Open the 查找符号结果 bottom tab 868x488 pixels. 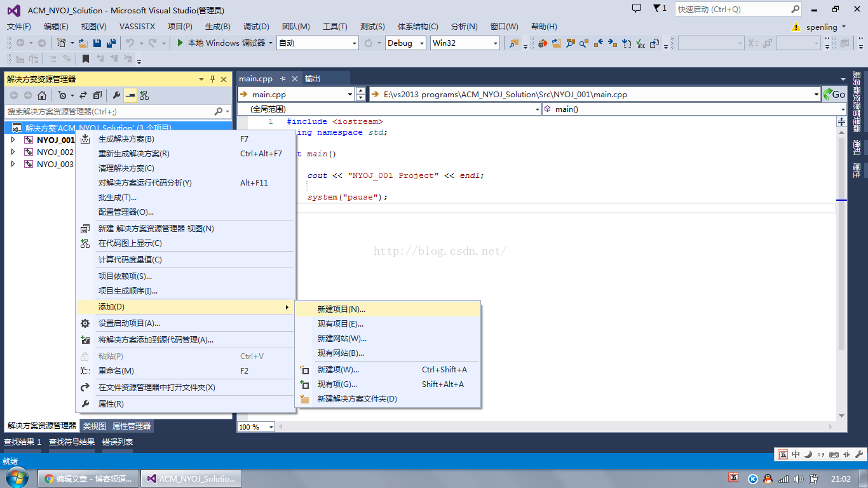pos(72,442)
